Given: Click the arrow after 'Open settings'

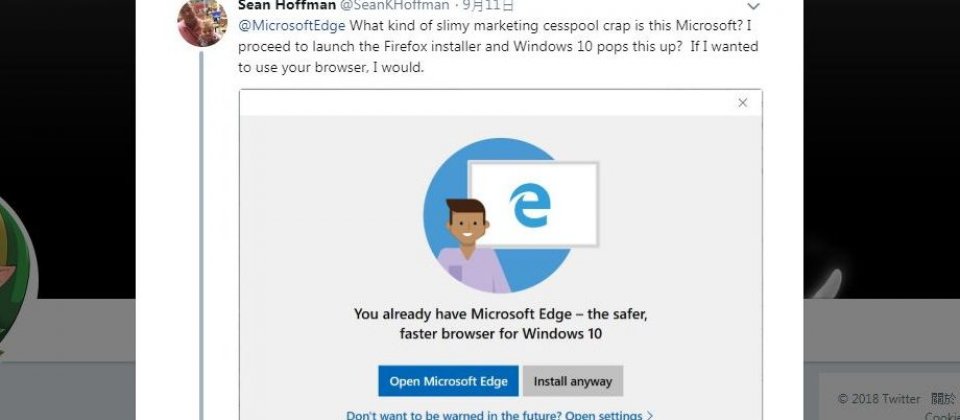Looking at the screenshot, I should tap(650, 416).
